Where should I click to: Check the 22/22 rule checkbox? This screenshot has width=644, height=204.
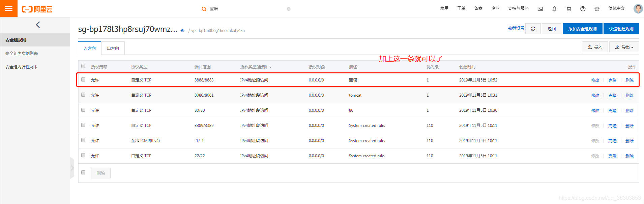pyautogui.click(x=83, y=155)
